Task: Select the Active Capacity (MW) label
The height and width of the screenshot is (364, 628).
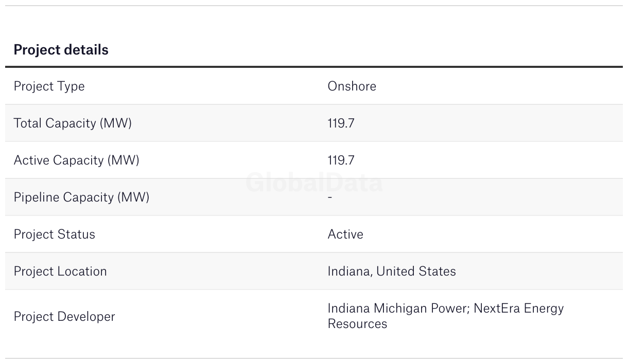Action: click(x=76, y=160)
